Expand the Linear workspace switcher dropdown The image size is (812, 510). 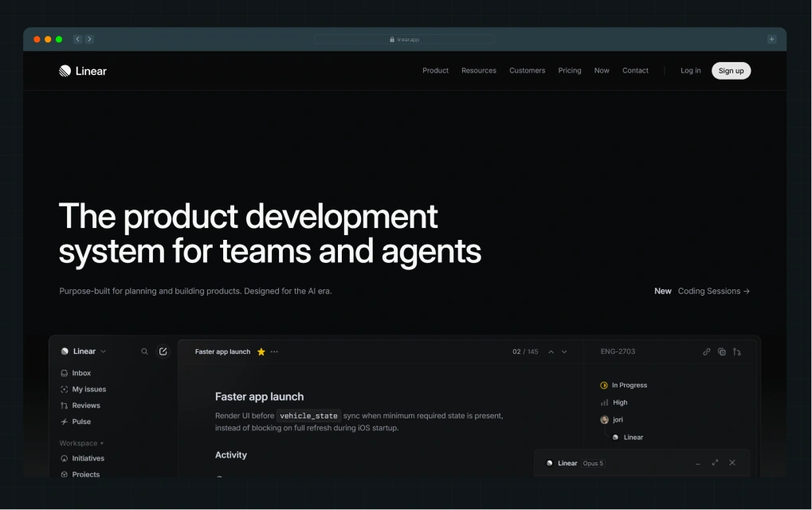coord(84,351)
